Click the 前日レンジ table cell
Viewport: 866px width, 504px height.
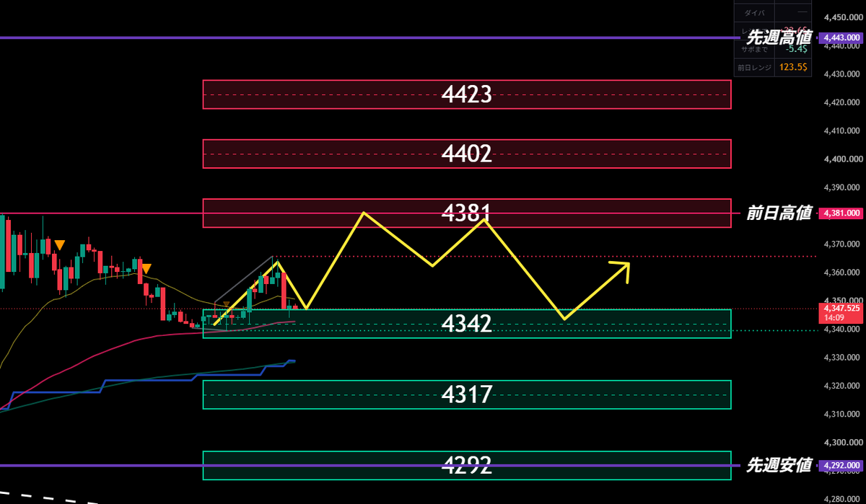point(753,68)
